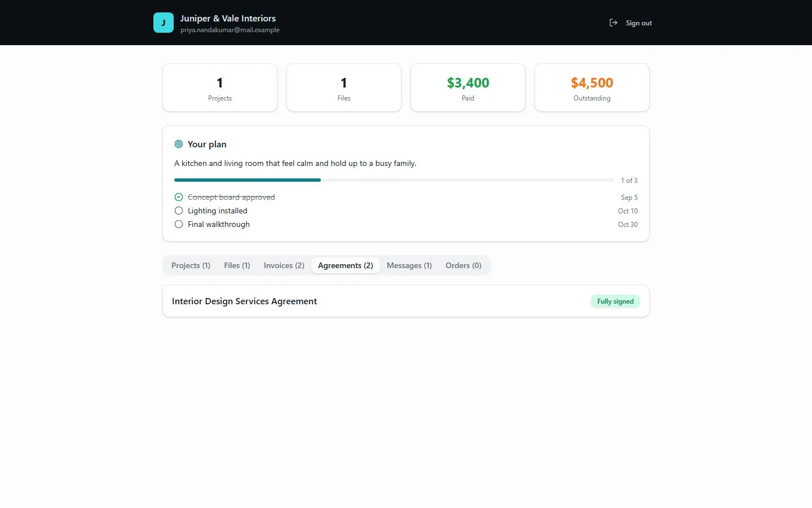The width and height of the screenshot is (812, 508).
Task: Select the Agreements (2) tab
Action: tap(346, 265)
